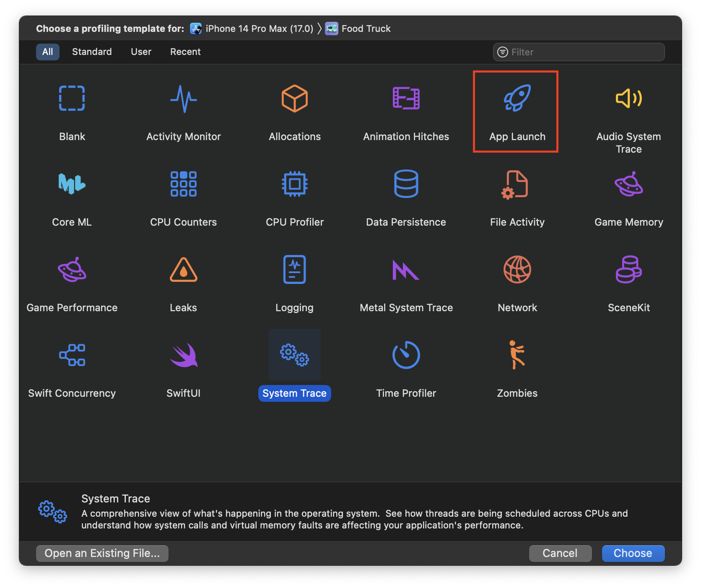Click the "File Activity" label

517,222
